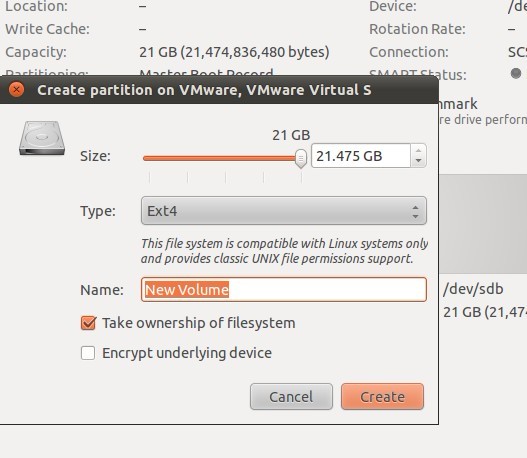The width and height of the screenshot is (527, 458).
Task: Click the Create partition dialog title bar
Action: [x=219, y=90]
